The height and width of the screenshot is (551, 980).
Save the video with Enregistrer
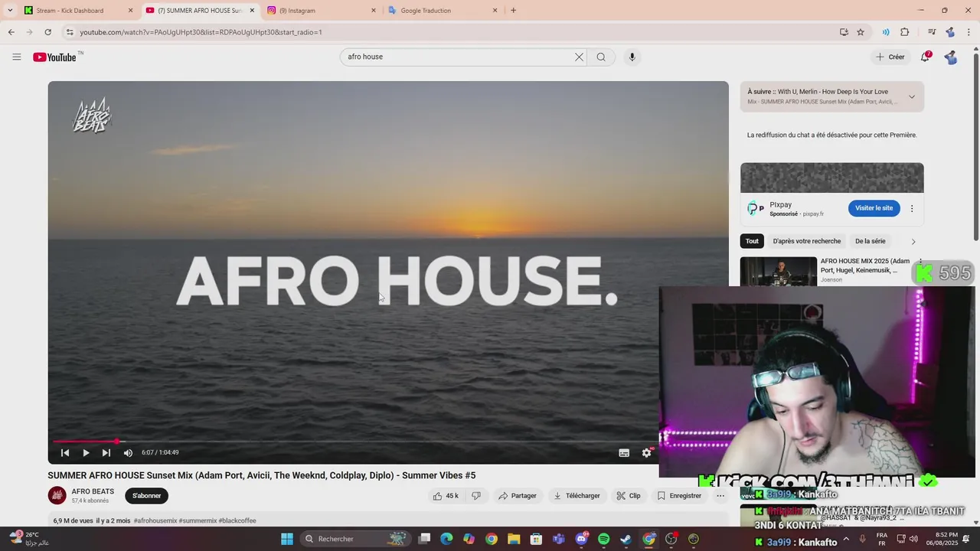679,496
